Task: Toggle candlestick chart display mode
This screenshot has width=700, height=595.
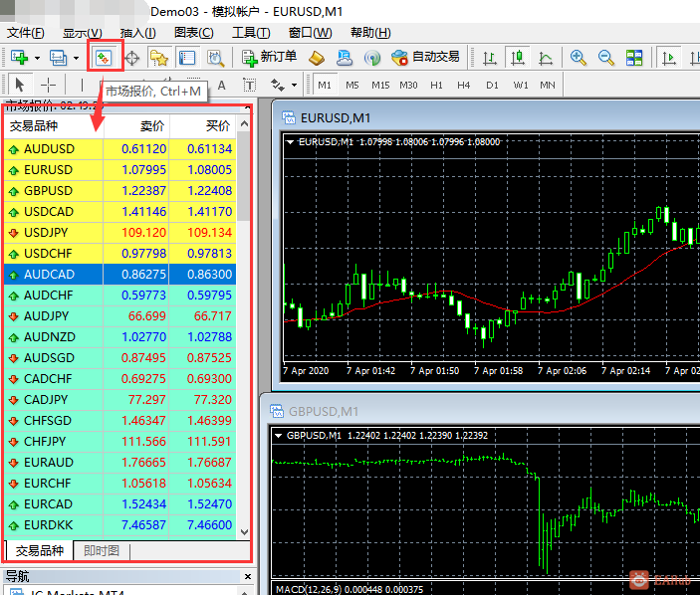Action: tap(517, 58)
